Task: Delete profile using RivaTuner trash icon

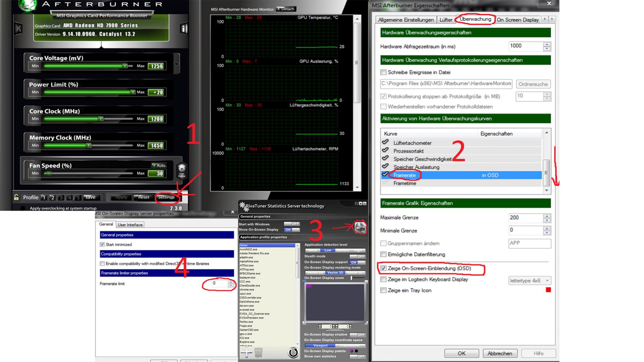Action: tap(258, 353)
